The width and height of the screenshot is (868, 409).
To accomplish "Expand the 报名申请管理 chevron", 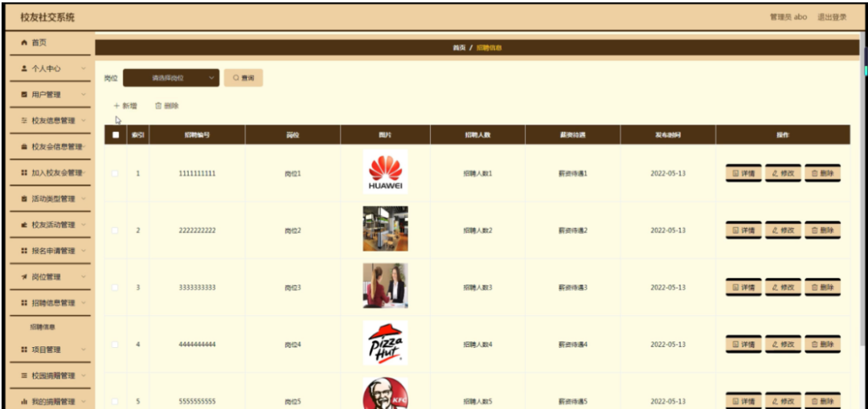I will (x=84, y=251).
